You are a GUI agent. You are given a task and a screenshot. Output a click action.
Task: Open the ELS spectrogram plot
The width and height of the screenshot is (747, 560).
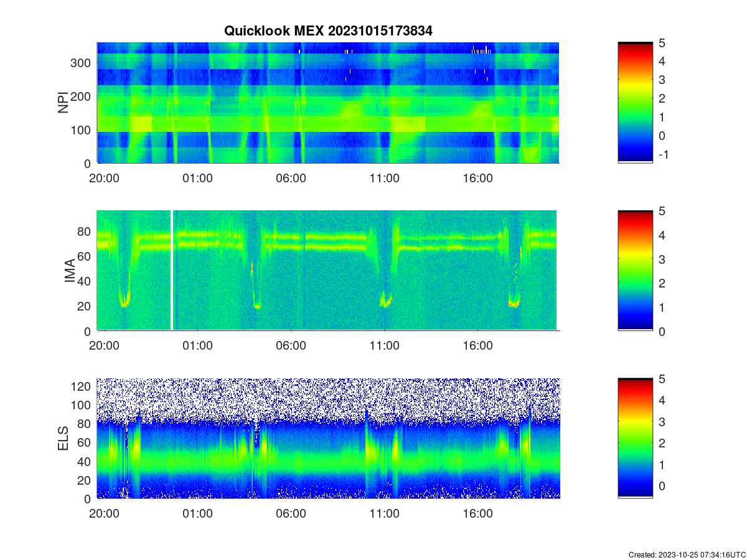pyautogui.click(x=328, y=438)
